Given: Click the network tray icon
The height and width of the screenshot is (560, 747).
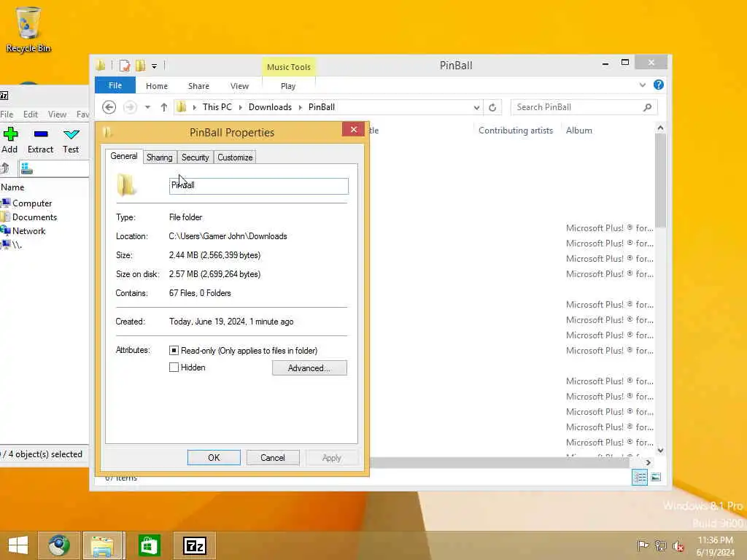Looking at the screenshot, I should (x=660, y=545).
